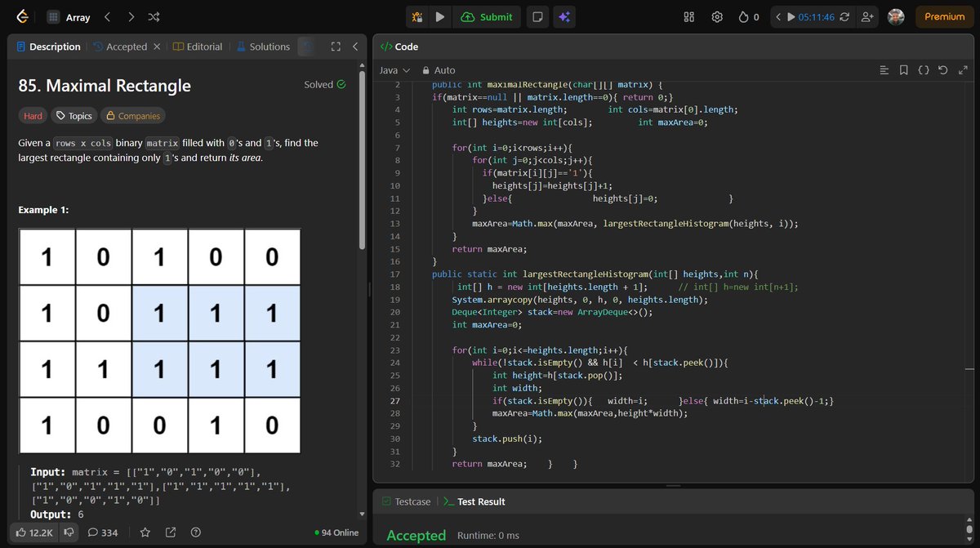Open the Submissions history tab icon
Viewport: 980px width, 548px height.
(x=308, y=47)
